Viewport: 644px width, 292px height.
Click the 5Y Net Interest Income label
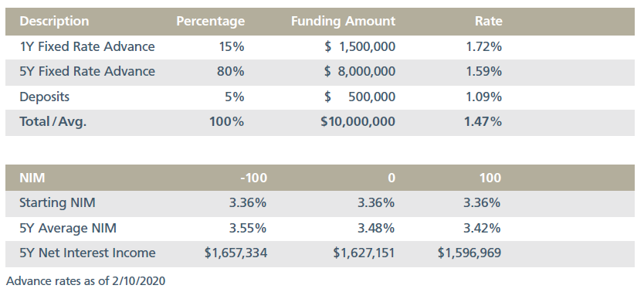click(x=87, y=253)
